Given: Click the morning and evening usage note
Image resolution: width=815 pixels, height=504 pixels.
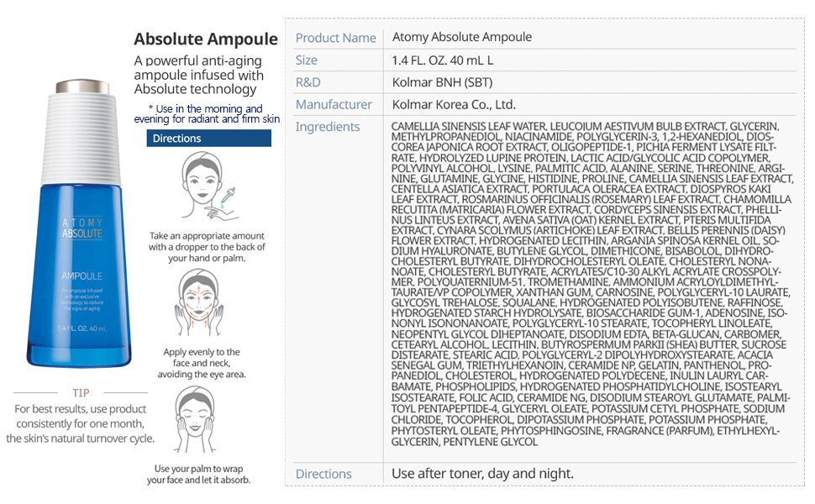Looking at the screenshot, I should pos(207,113).
